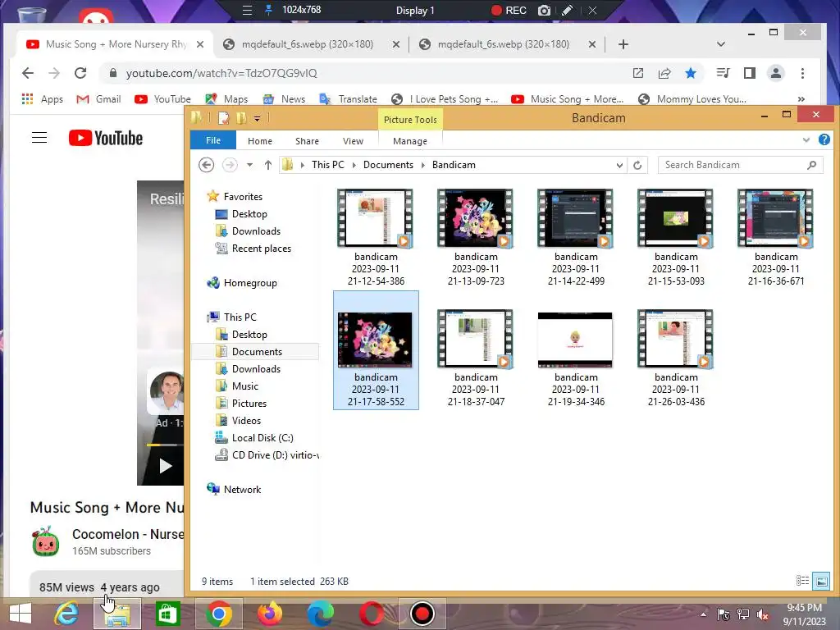Open the YouTube hamburger guide menu
Screen dimensions: 840x630
[39, 138]
